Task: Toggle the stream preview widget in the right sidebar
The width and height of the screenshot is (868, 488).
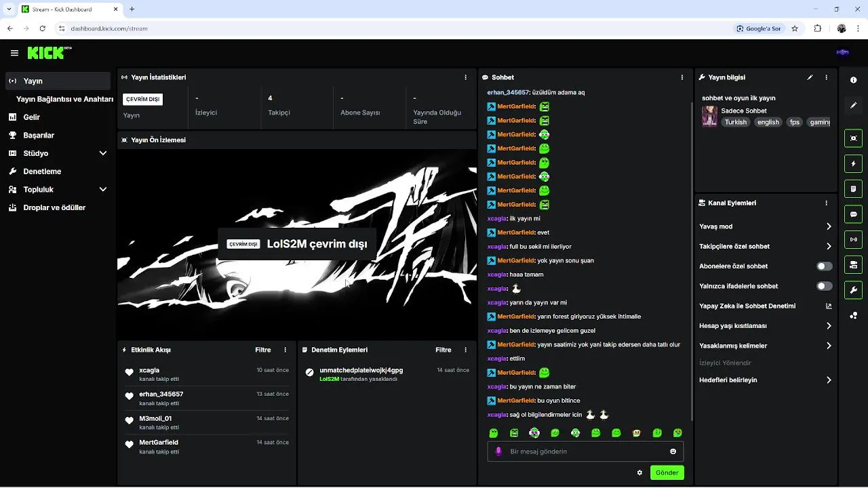Action: pyautogui.click(x=853, y=138)
